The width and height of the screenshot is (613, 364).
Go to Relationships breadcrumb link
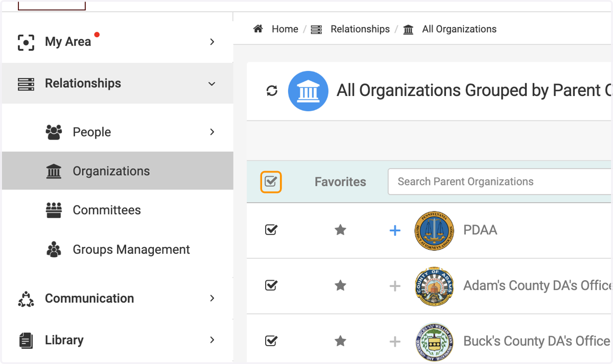click(x=360, y=30)
